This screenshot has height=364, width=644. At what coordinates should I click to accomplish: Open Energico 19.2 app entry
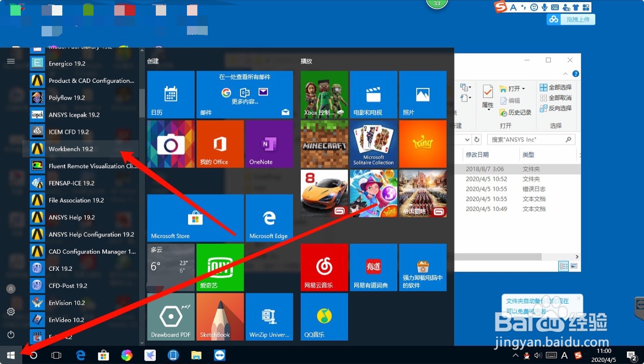point(81,63)
